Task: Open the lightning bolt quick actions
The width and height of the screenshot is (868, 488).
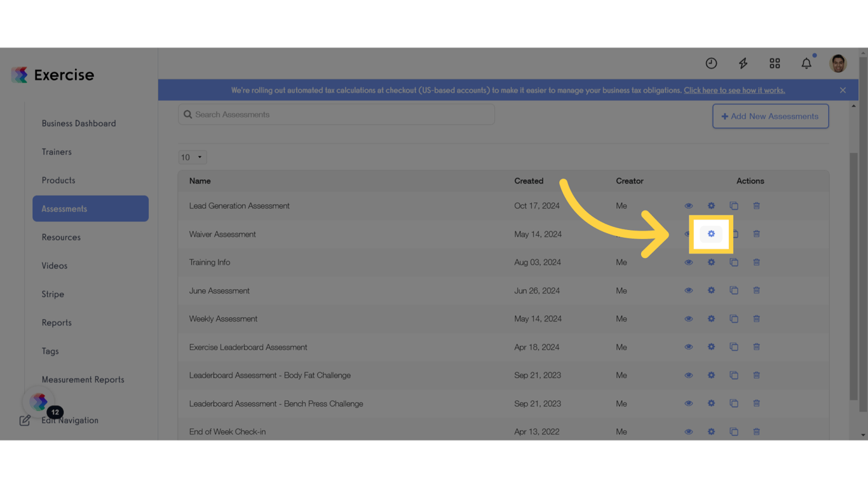Action: coord(743,63)
